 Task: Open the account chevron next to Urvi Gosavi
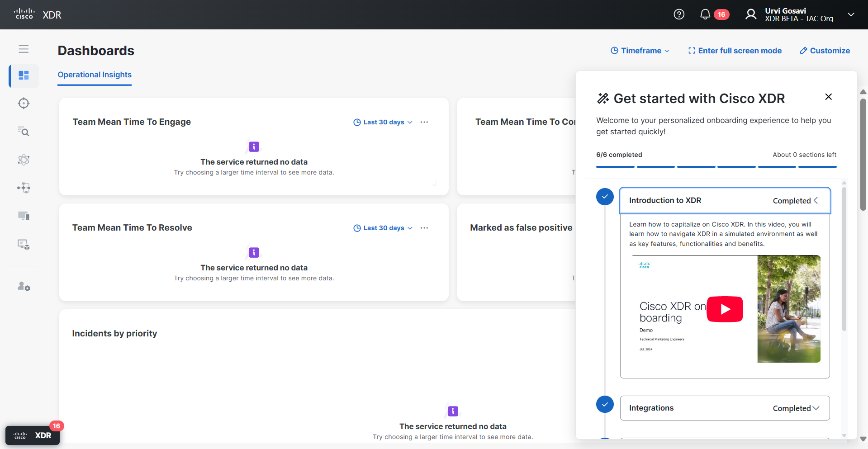pyautogui.click(x=851, y=14)
